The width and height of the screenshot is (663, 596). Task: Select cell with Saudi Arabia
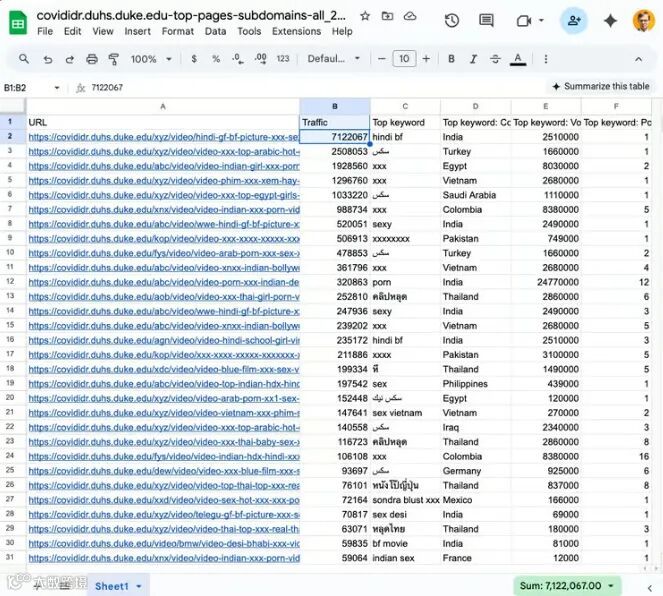pyautogui.click(x=475, y=195)
